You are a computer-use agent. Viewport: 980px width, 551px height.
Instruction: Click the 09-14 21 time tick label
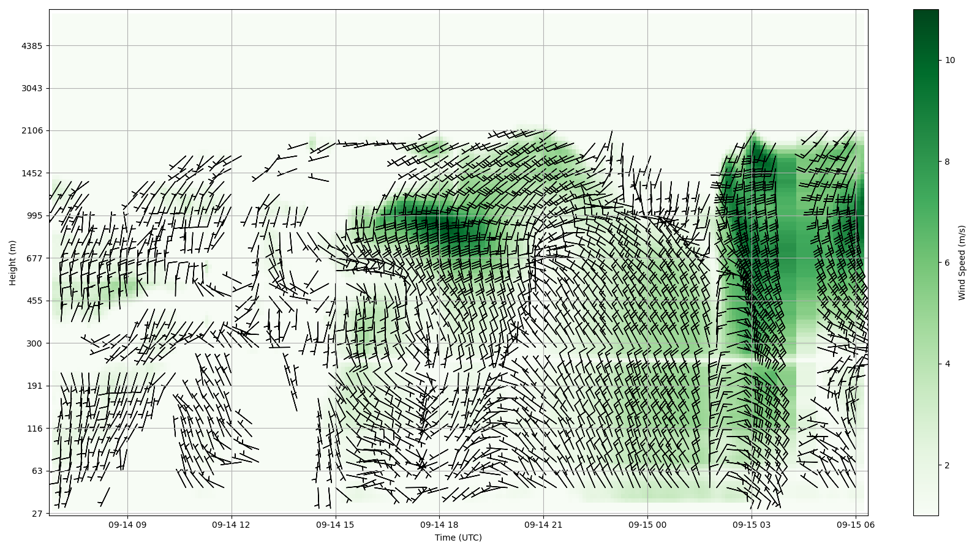[x=543, y=525]
